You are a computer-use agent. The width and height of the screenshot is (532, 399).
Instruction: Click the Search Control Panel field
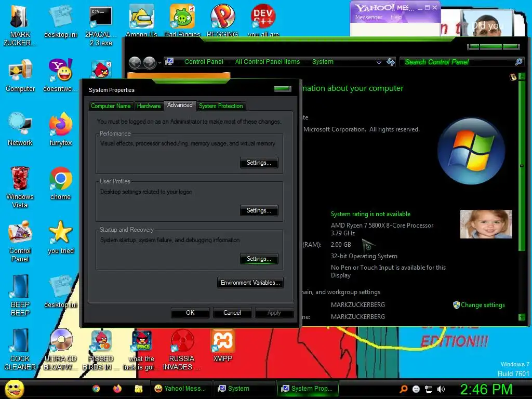[x=459, y=62]
